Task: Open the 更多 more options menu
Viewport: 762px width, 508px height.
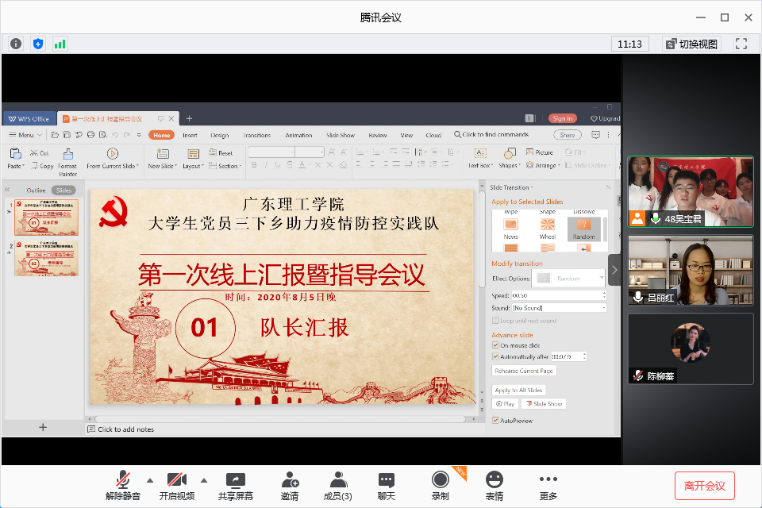Action: click(548, 485)
